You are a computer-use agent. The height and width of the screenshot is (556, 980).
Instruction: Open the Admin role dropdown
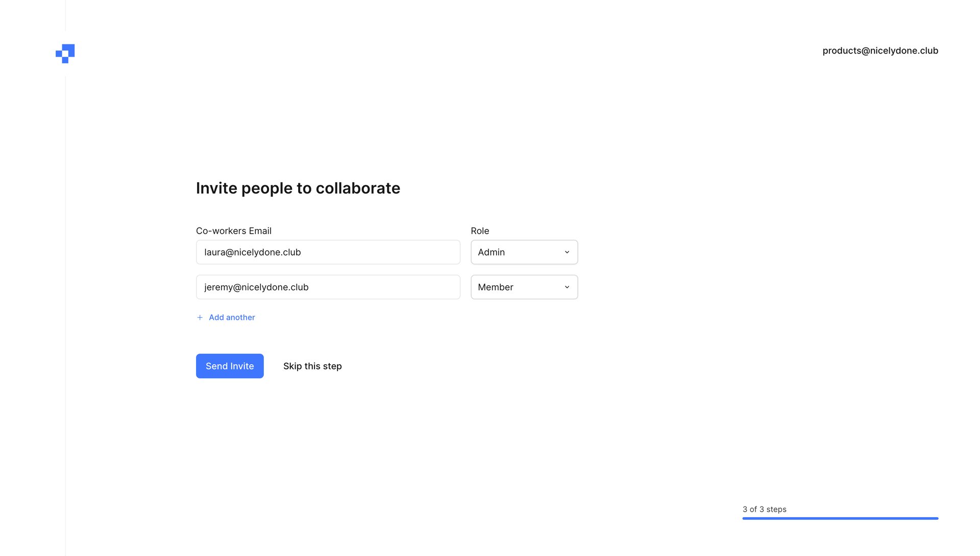coord(524,252)
